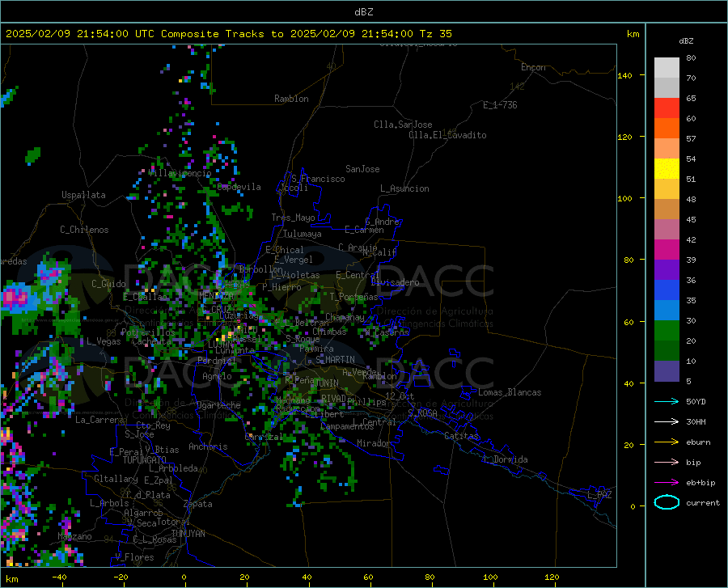This screenshot has width=728, height=588.
Task: Click the Villavicencio map label
Action: pyautogui.click(x=180, y=173)
